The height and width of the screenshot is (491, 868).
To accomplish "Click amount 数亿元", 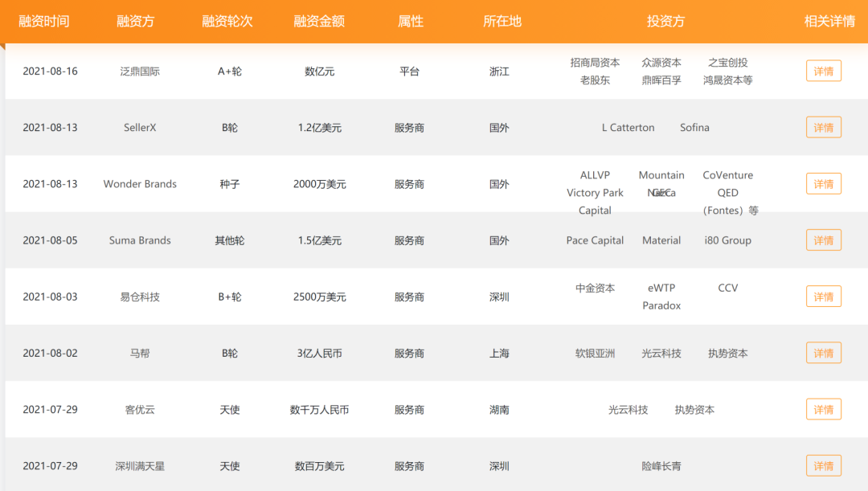I will point(319,72).
